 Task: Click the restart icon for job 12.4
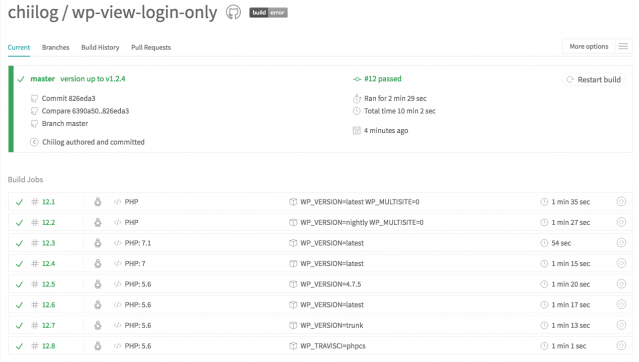(621, 263)
